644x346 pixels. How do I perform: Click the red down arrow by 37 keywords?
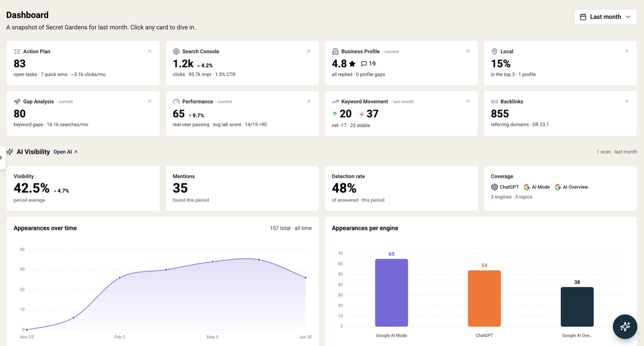click(x=361, y=114)
